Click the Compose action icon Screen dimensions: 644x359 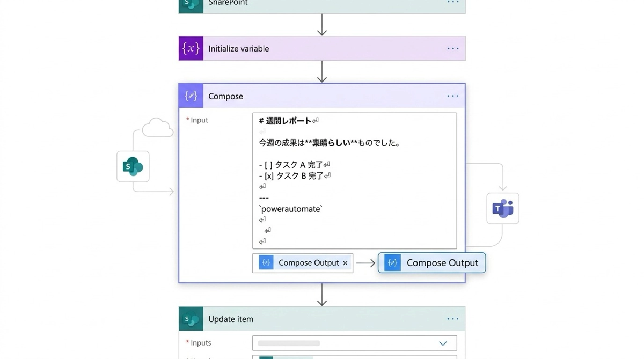[x=191, y=96]
